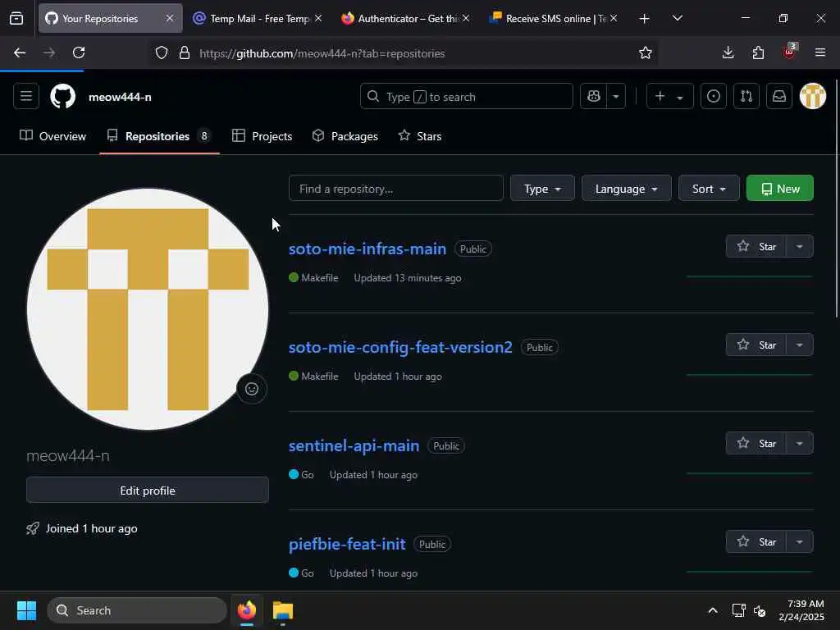
Task: Open the muted volume tray icon
Action: (760, 610)
